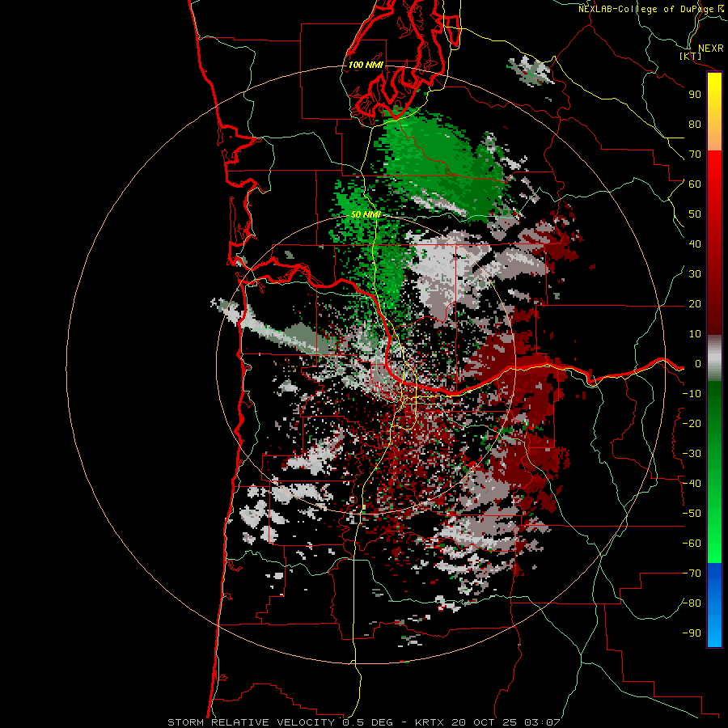This screenshot has width=728, height=728.
Task: Click the -60 value on the velocity scale
Action: (x=692, y=544)
